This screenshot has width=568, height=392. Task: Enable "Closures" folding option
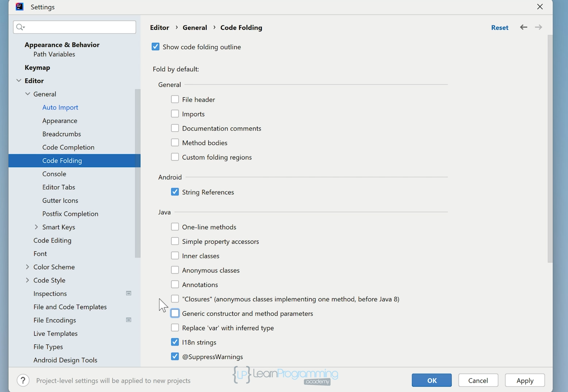point(175,299)
